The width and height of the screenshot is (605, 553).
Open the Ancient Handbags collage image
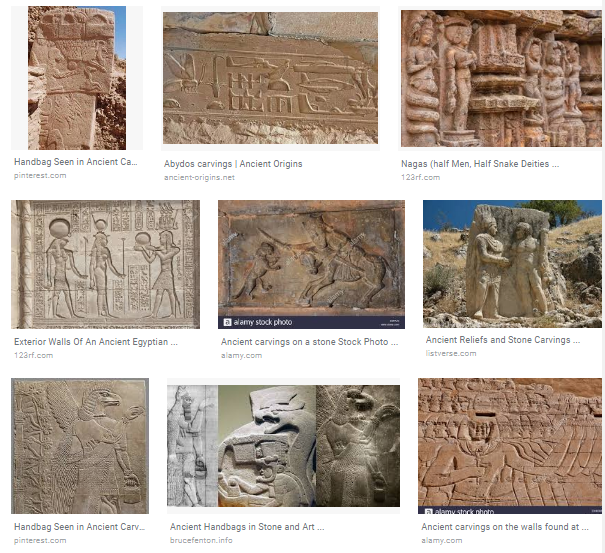tap(283, 446)
